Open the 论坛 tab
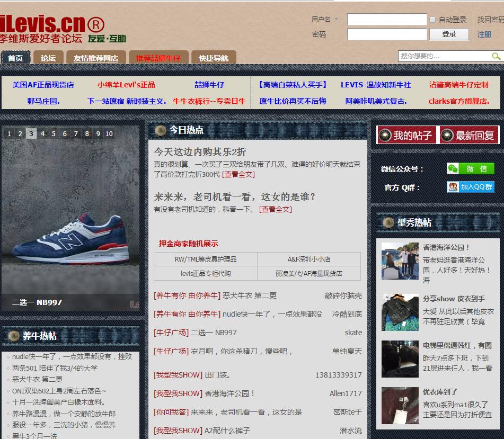The height and width of the screenshot is (439, 504). tap(48, 58)
